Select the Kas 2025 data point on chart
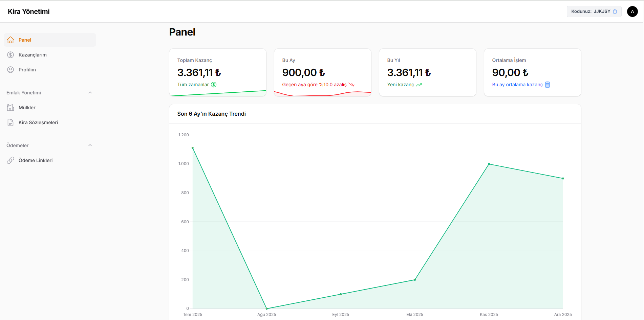Image resolution: width=644 pixels, height=320 pixels. pyautogui.click(x=489, y=164)
